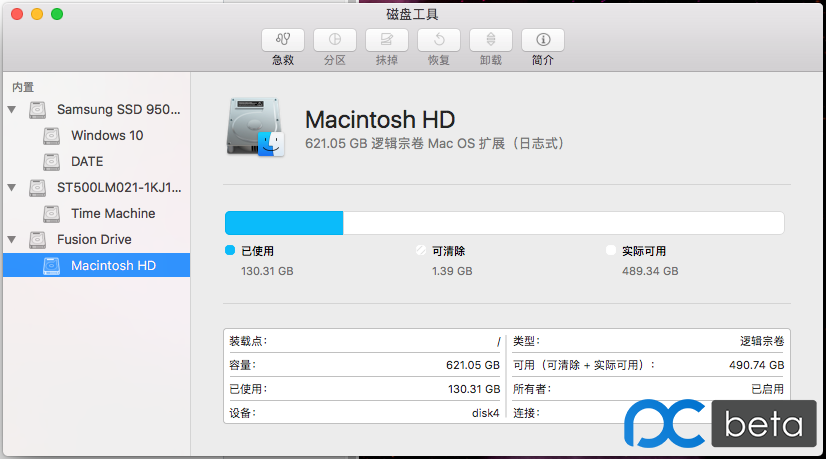Image resolution: width=826 pixels, height=459 pixels.
Task: Select the DATE volume
Action: pos(96,161)
